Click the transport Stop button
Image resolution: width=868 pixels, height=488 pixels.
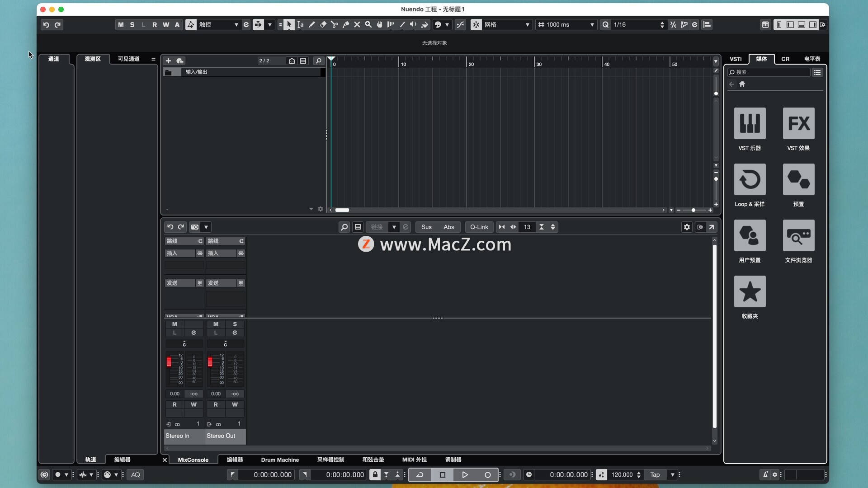tap(443, 475)
